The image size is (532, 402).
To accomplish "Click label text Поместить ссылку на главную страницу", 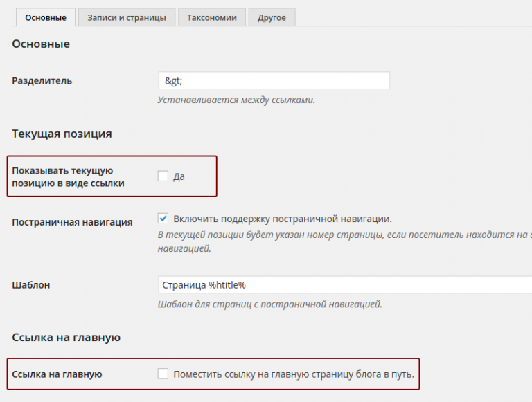I will coord(293,374).
